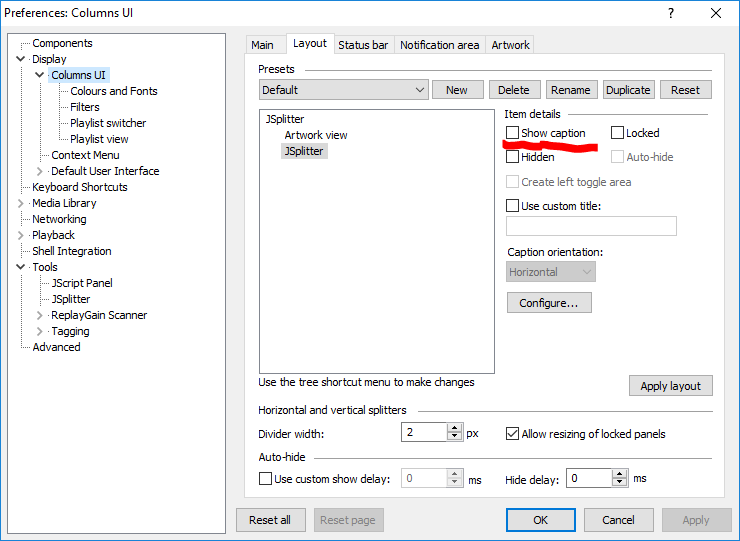Duplicate the current preset

(628, 90)
